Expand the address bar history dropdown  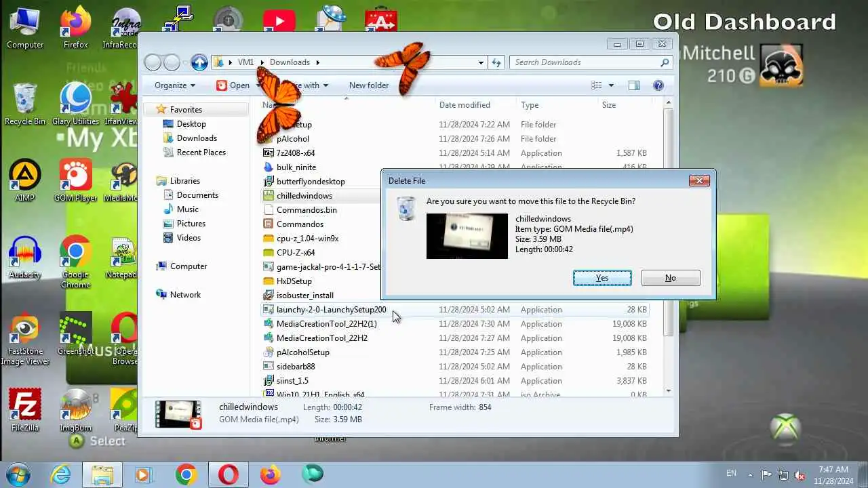481,62
